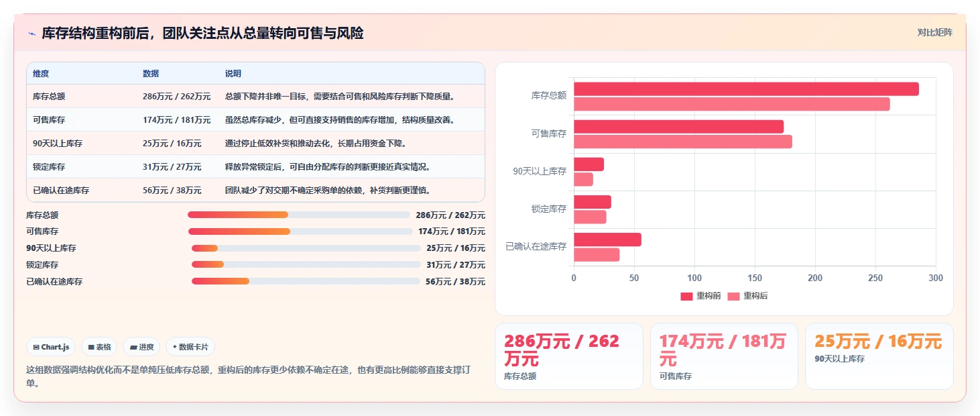This screenshot has width=980, height=416.
Task: Click the 150 tick on the chart axis
Action: click(755, 278)
